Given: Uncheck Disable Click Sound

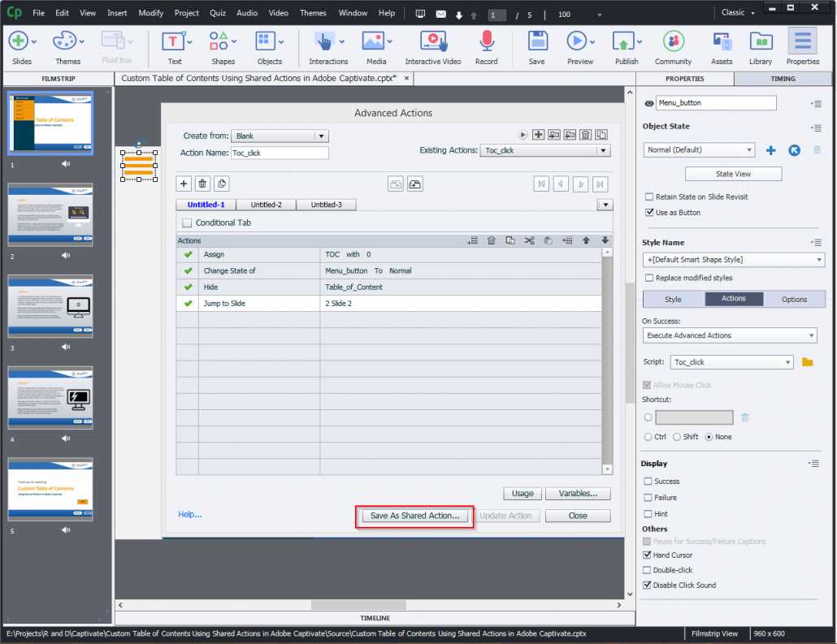Looking at the screenshot, I should click(x=647, y=585).
